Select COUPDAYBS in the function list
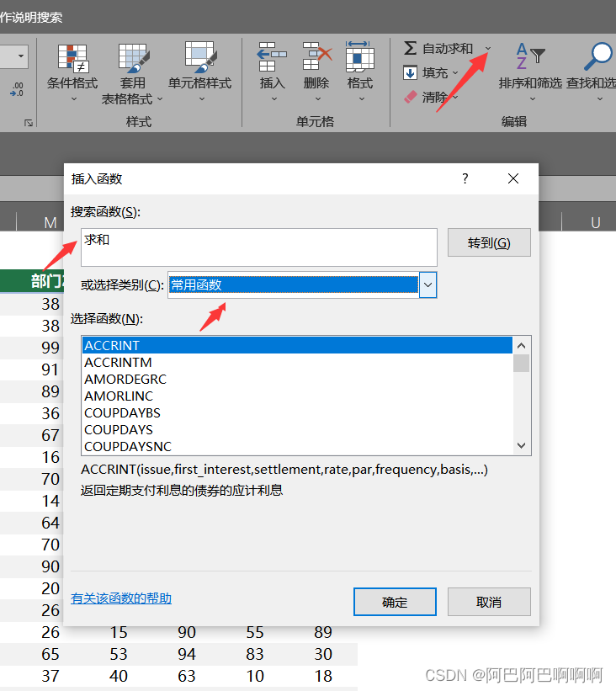Screen dimensions: 616x691 297,413
